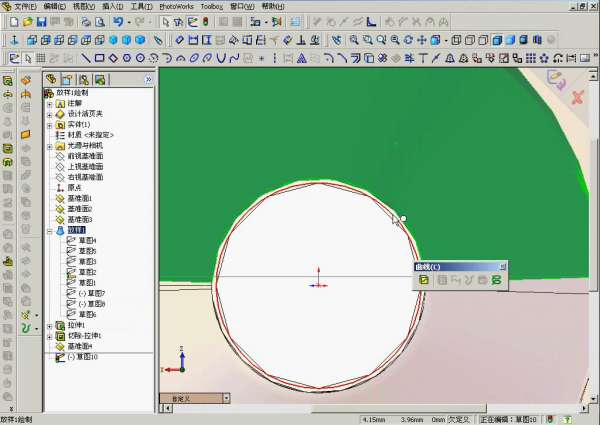Viewport: 600px width, 425px height.
Task: Click the Save icon in the top toolbar
Action: [x=42, y=21]
